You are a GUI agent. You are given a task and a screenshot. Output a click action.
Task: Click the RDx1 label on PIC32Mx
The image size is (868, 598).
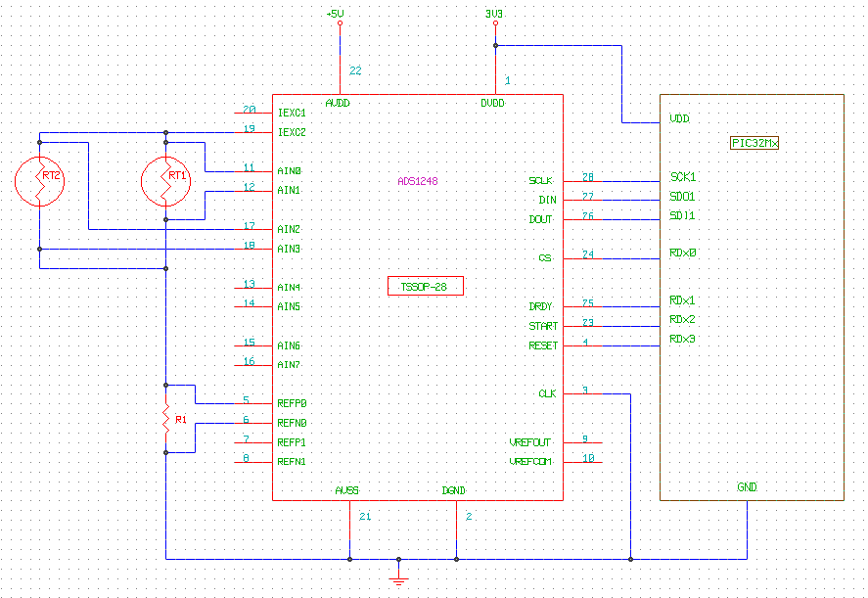click(682, 300)
